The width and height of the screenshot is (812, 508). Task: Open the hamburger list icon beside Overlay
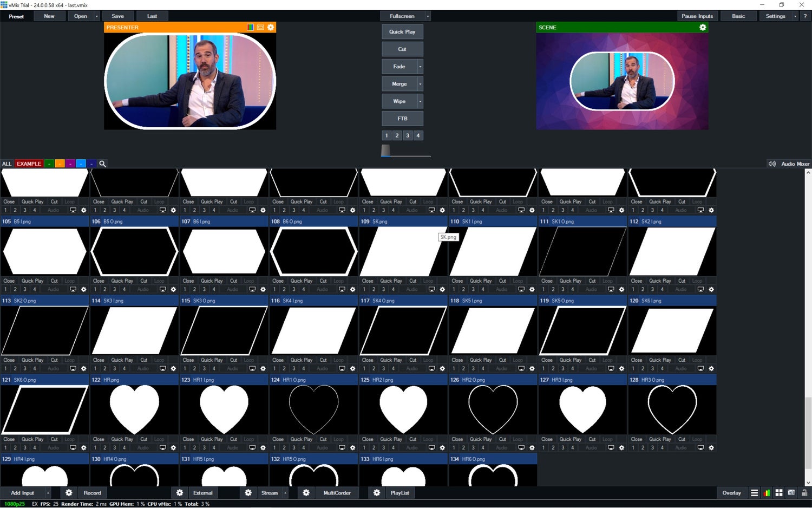point(754,493)
